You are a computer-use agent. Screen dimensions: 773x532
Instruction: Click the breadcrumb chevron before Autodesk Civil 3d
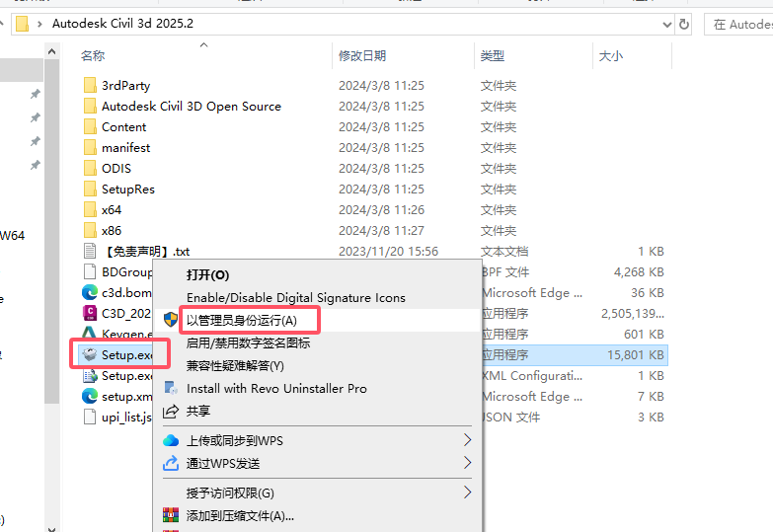(x=39, y=24)
